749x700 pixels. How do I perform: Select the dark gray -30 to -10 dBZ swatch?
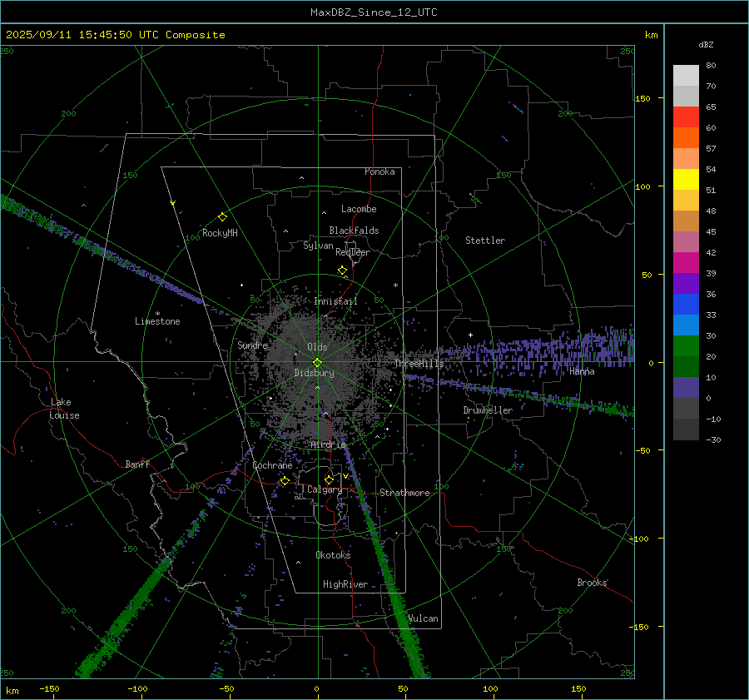click(686, 429)
